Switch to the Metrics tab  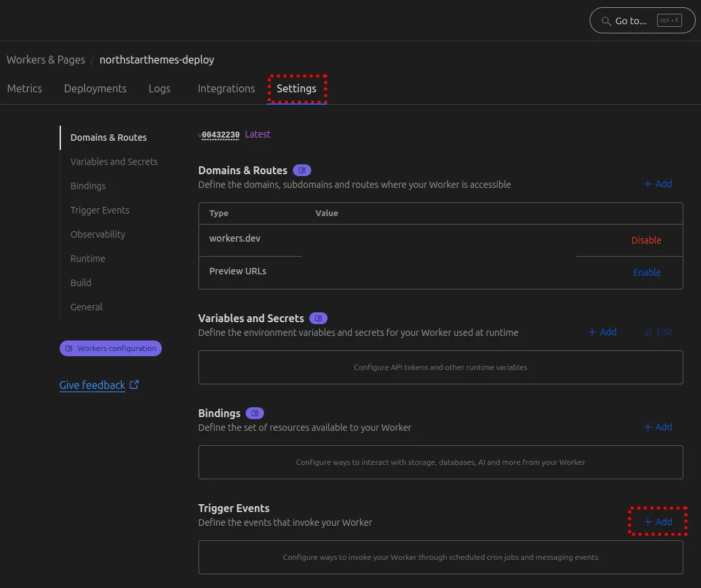25,88
